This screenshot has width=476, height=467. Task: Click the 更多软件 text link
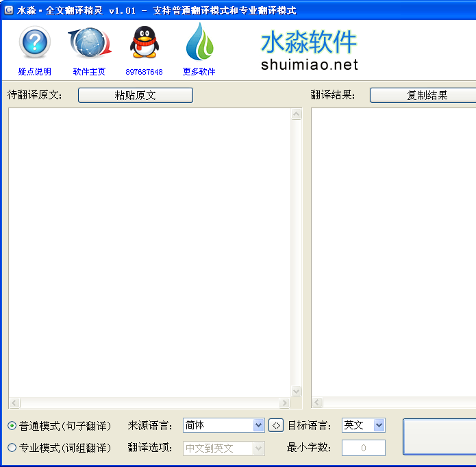[199, 72]
